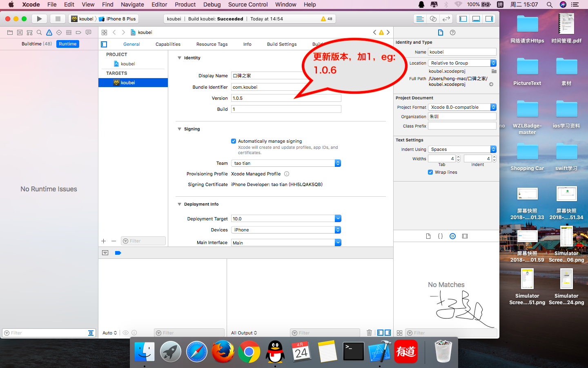The image size is (588, 368).
Task: Show the File Template library
Action: coord(428,236)
